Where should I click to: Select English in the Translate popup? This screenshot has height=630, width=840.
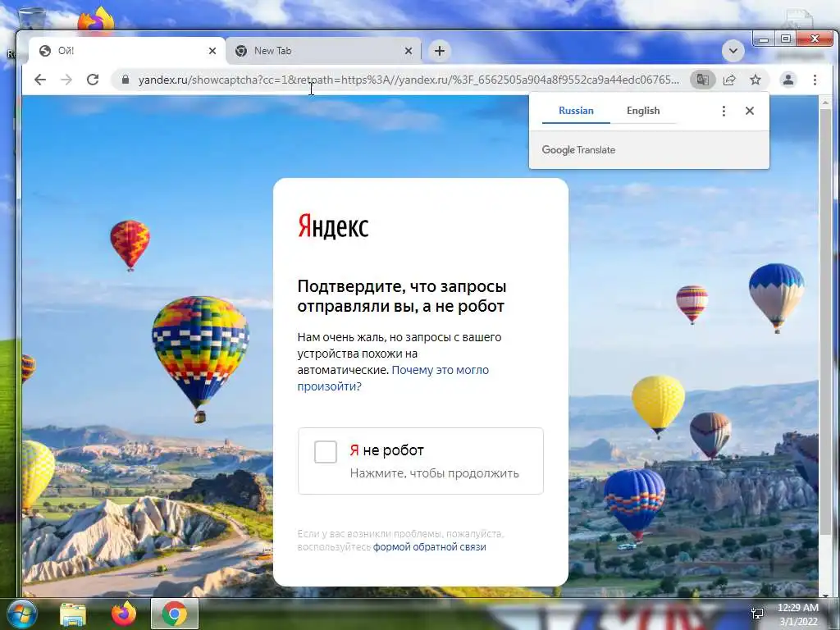pos(643,111)
